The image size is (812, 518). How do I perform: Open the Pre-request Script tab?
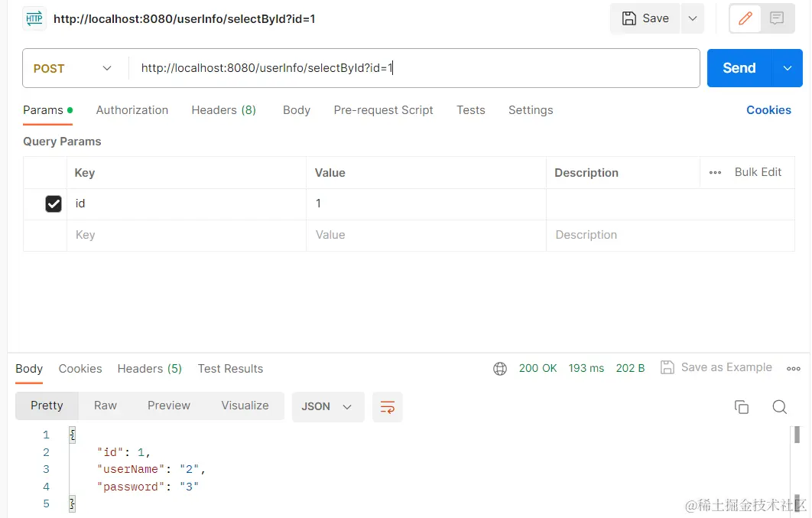(383, 110)
